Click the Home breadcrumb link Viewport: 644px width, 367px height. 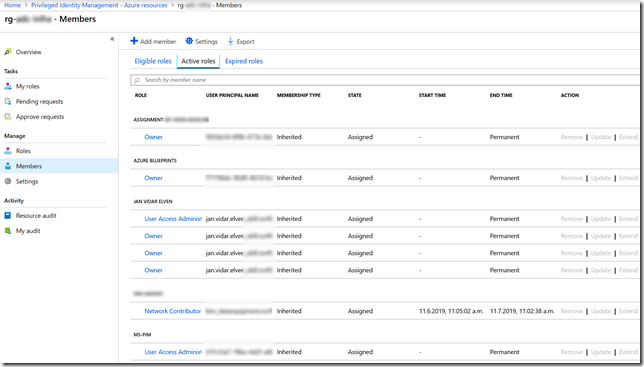(x=12, y=5)
